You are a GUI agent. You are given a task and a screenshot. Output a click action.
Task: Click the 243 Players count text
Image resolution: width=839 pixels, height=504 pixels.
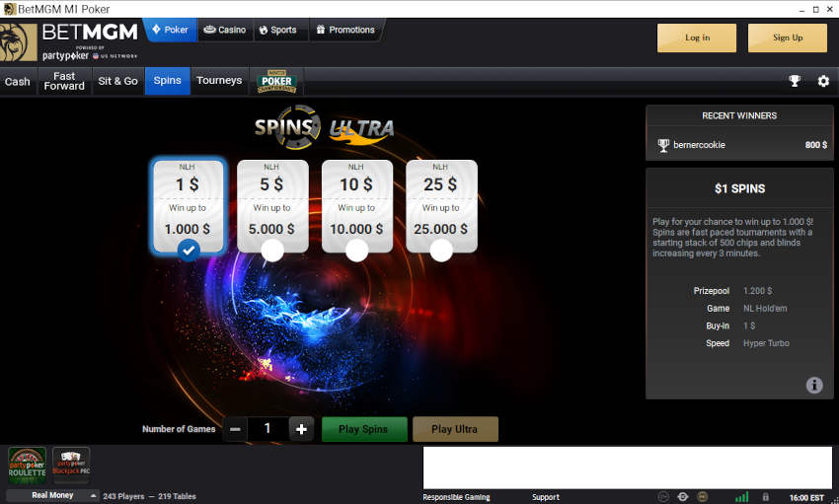[x=123, y=496]
